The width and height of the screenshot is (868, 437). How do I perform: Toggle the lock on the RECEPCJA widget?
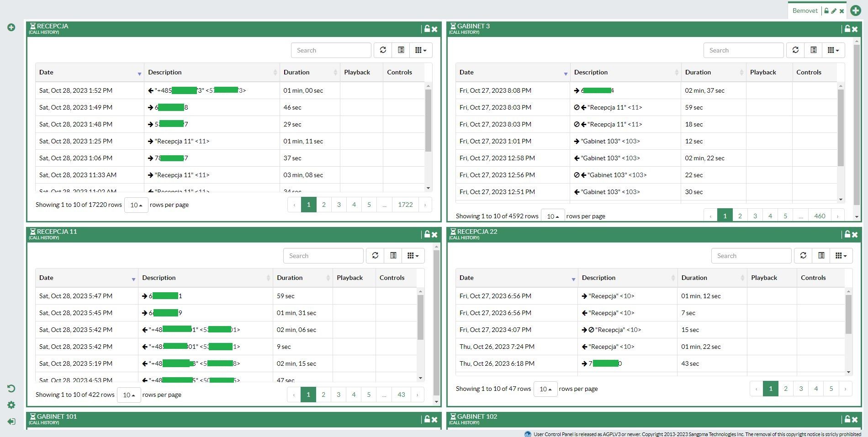coord(427,29)
